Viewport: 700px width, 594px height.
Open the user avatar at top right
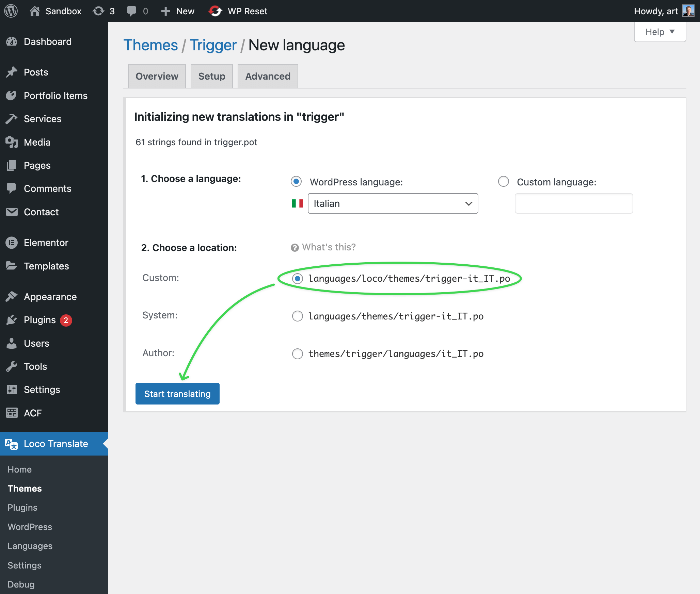coord(688,11)
